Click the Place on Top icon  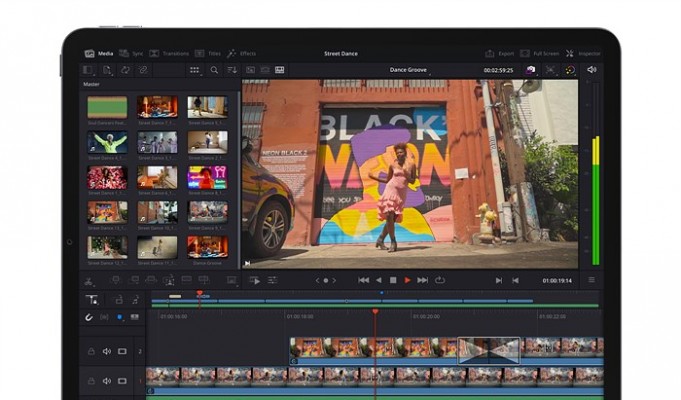(x=186, y=280)
